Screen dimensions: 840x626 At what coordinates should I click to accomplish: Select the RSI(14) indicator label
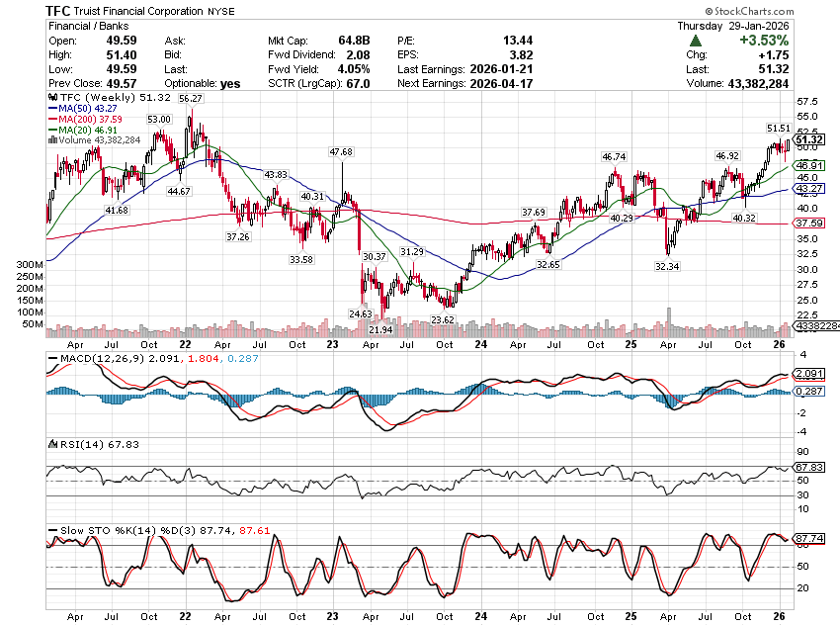click(75, 443)
